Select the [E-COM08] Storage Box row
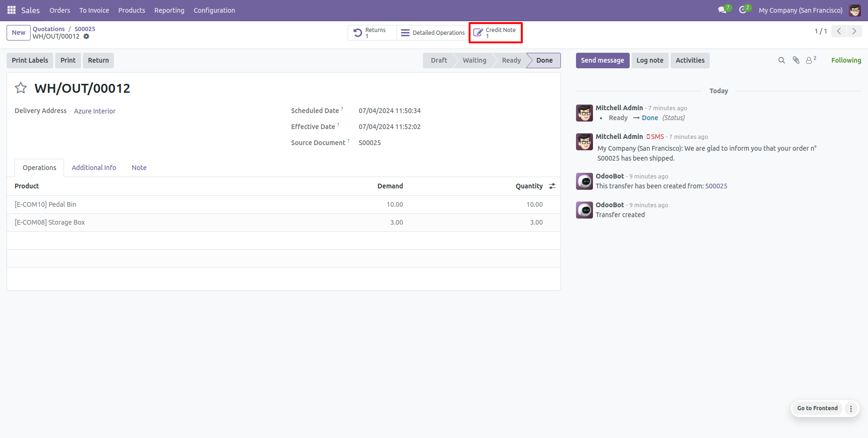 (x=284, y=222)
